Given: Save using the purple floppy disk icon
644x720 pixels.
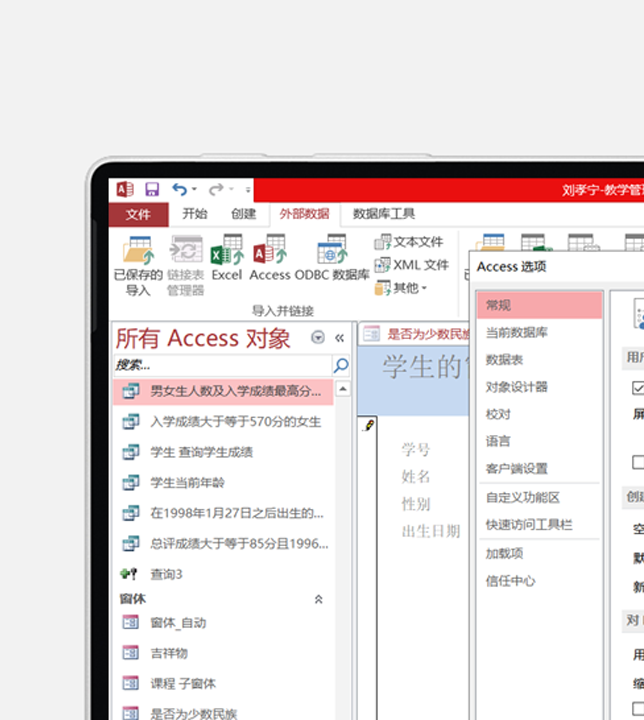Looking at the screenshot, I should [x=152, y=189].
